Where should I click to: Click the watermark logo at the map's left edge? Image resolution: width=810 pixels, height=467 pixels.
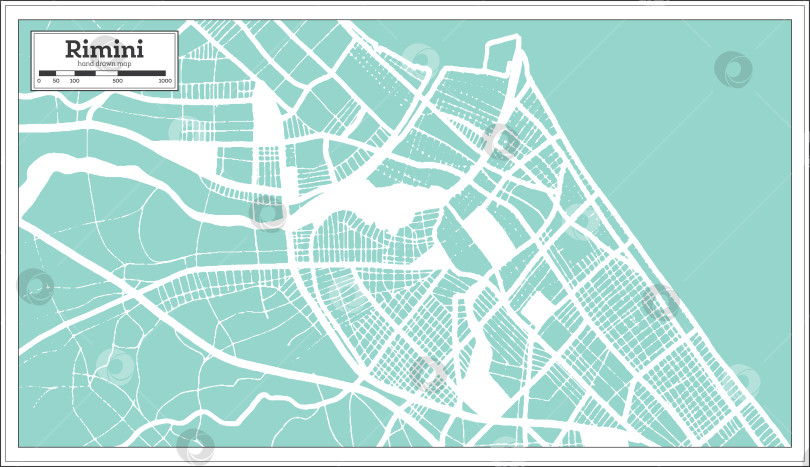[x=36, y=286]
